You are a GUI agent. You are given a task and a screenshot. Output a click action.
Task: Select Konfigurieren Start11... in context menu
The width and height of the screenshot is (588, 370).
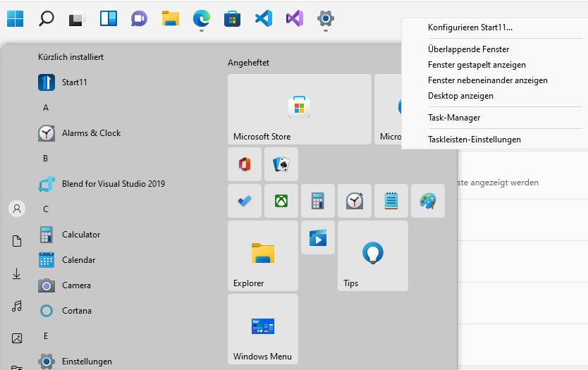(470, 27)
